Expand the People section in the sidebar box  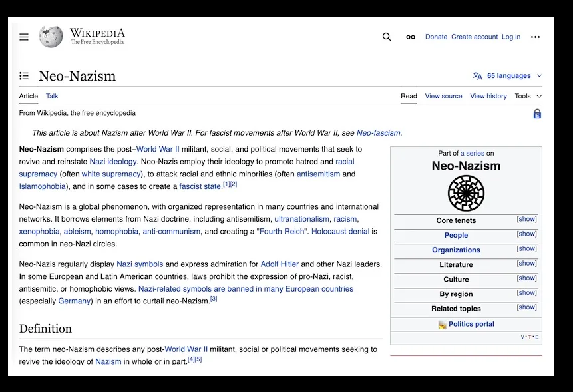coord(526,234)
